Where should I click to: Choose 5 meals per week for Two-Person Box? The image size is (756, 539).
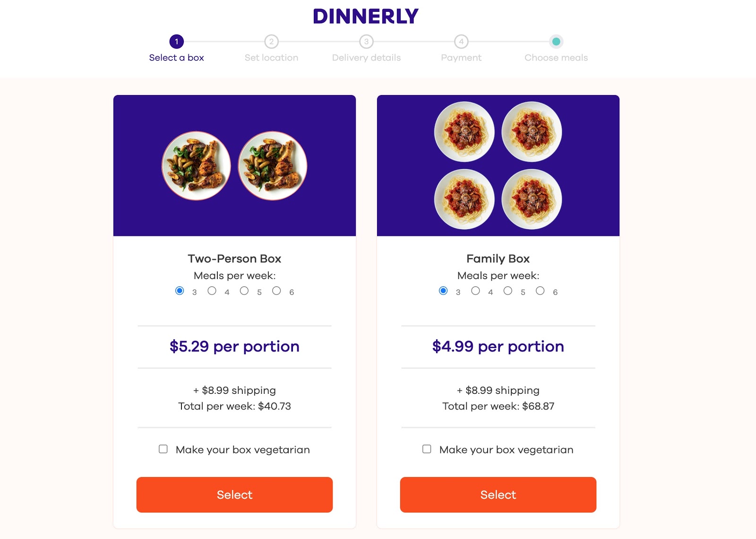[244, 291]
